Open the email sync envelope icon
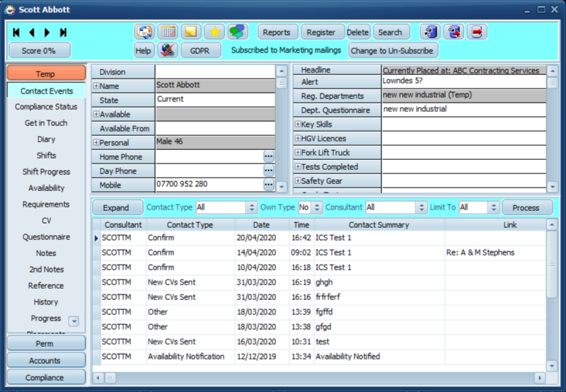The image size is (566, 392). (145, 32)
